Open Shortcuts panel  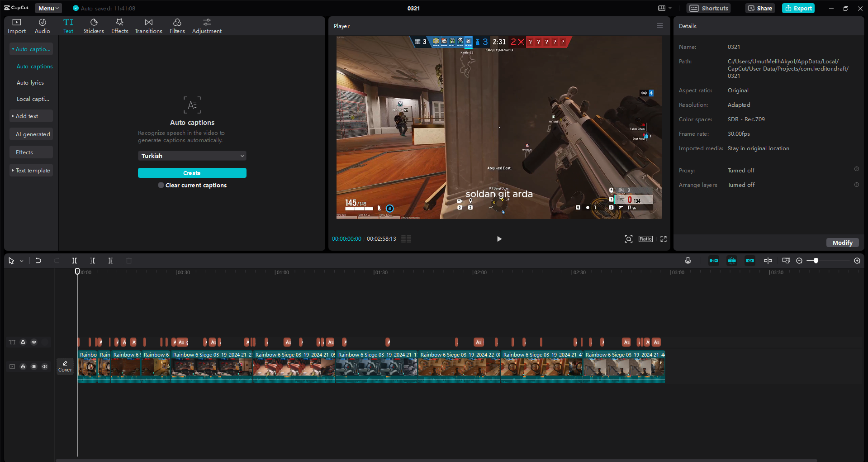point(709,8)
